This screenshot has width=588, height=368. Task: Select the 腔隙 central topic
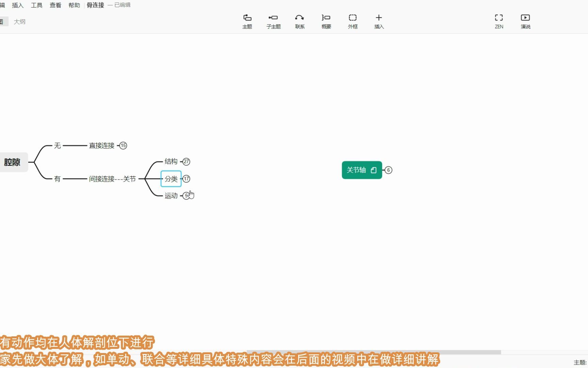pyautogui.click(x=13, y=162)
